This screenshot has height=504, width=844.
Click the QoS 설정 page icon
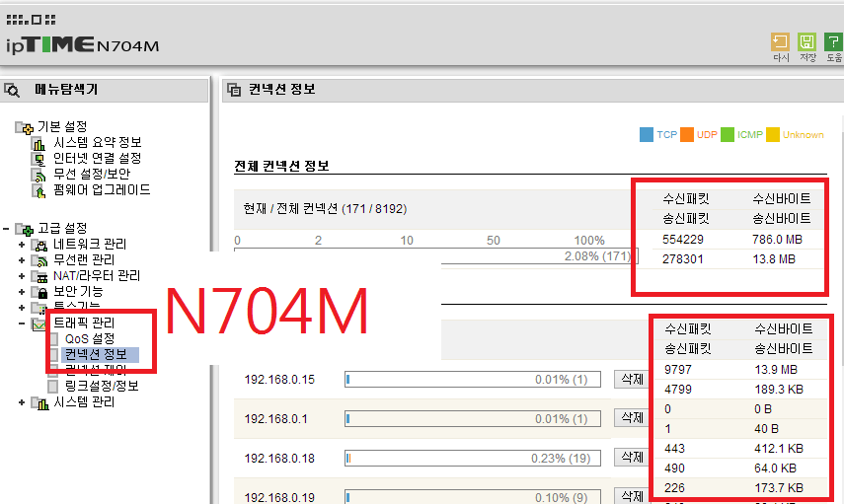(53, 339)
